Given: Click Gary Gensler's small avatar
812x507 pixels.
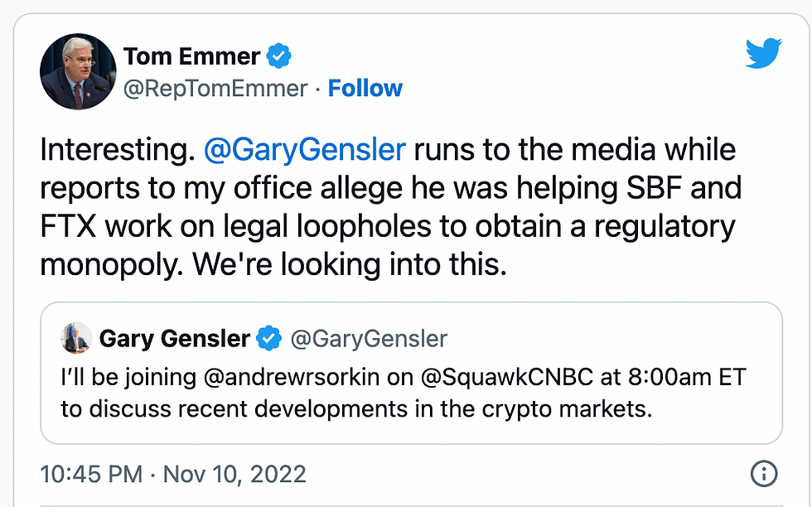Looking at the screenshot, I should pos(76,338).
